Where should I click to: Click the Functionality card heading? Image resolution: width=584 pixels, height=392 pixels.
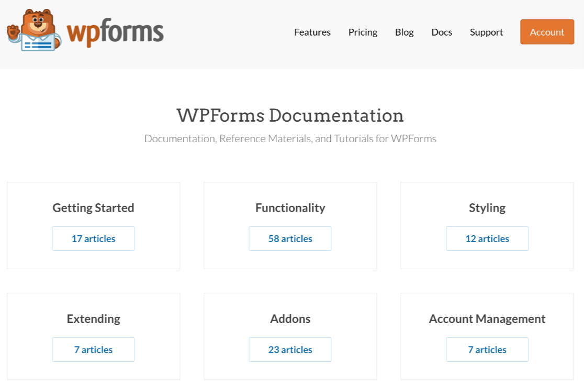pos(290,207)
